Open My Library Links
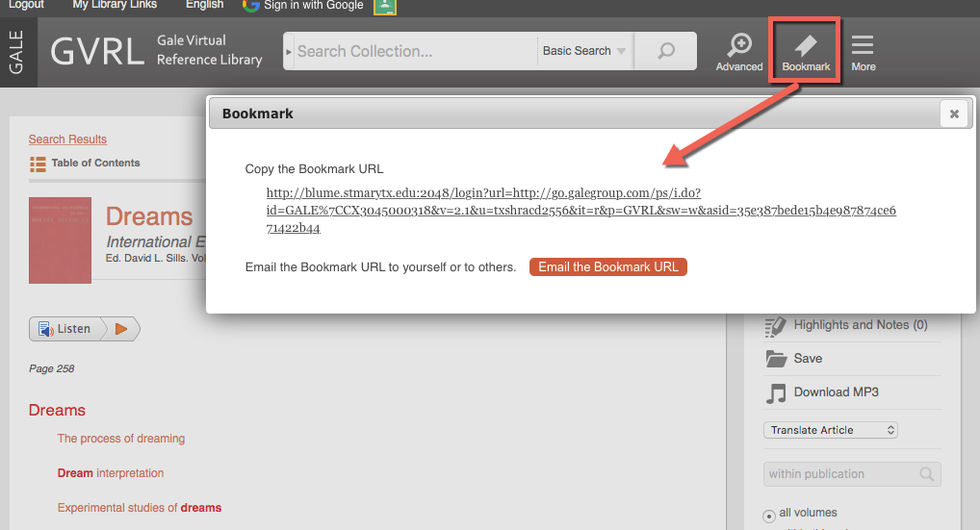The height and width of the screenshot is (530, 980). coord(115,5)
